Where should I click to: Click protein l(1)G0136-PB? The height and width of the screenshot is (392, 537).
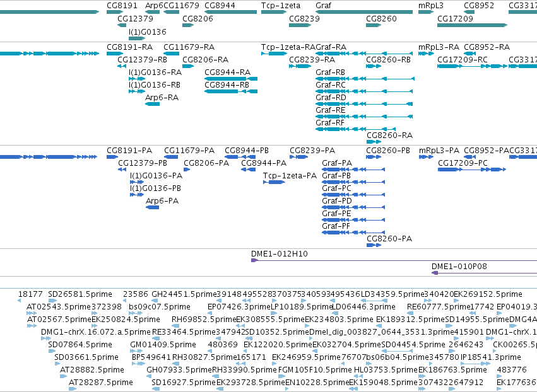(137, 195)
